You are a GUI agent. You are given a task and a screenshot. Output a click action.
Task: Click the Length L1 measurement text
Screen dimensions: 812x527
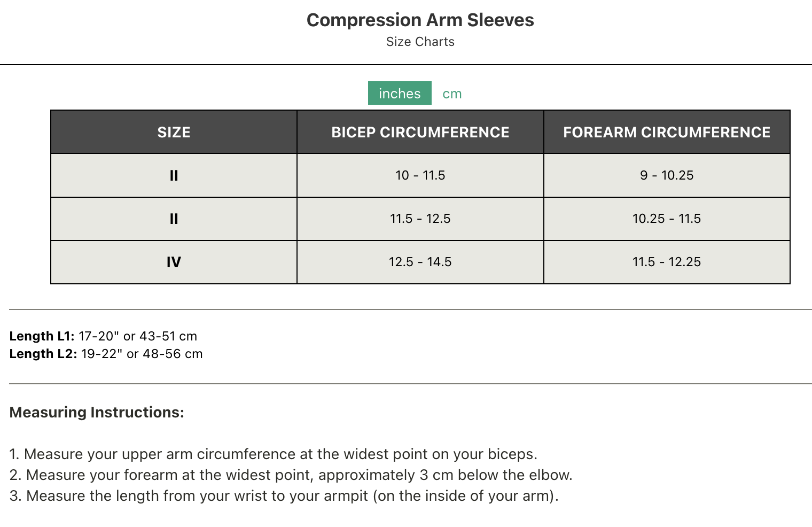pyautogui.click(x=103, y=336)
